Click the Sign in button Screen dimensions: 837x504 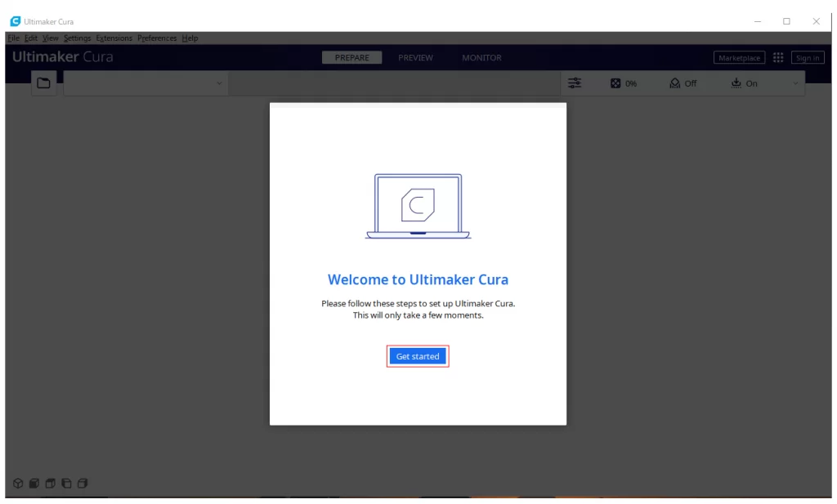pyautogui.click(x=808, y=58)
